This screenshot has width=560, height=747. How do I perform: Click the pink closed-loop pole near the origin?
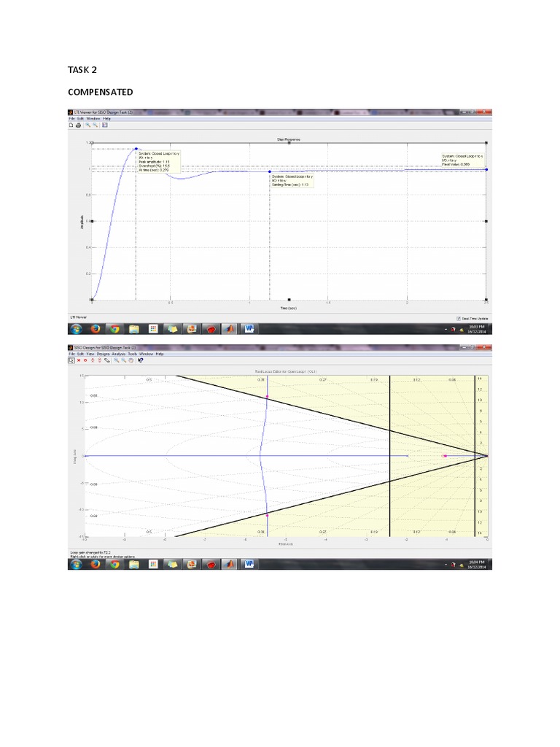click(x=444, y=457)
